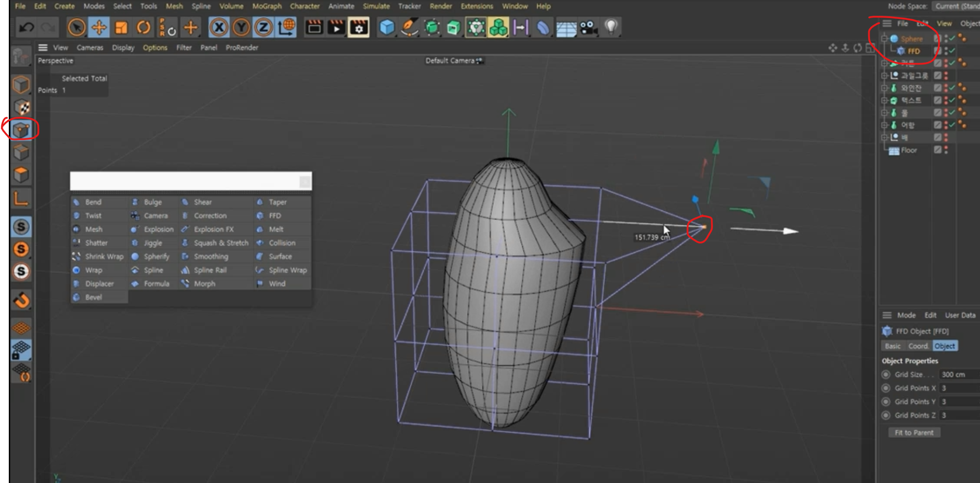Open Attribute Manager hamburger menu
The height and width of the screenshot is (483, 980).
click(887, 315)
